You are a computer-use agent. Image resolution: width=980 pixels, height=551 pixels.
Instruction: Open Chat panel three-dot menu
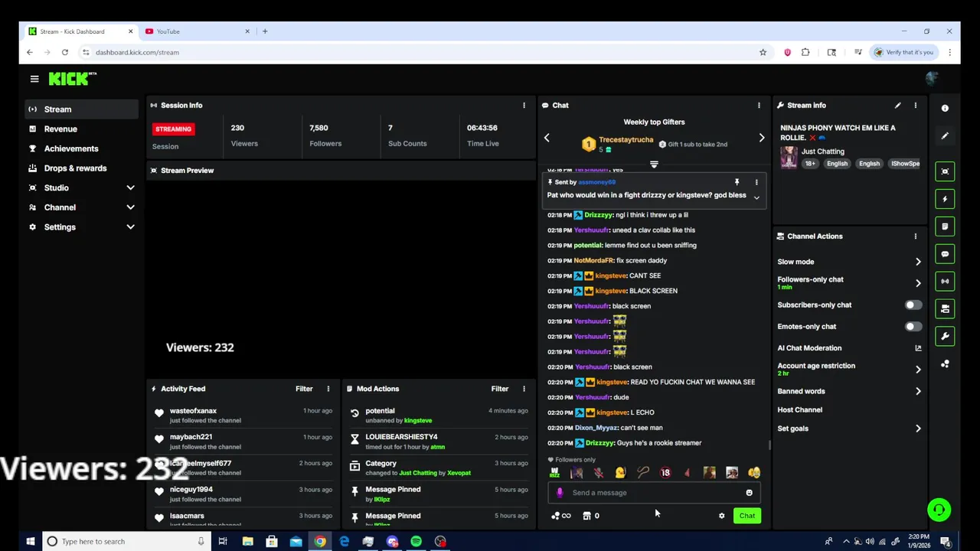pyautogui.click(x=759, y=106)
